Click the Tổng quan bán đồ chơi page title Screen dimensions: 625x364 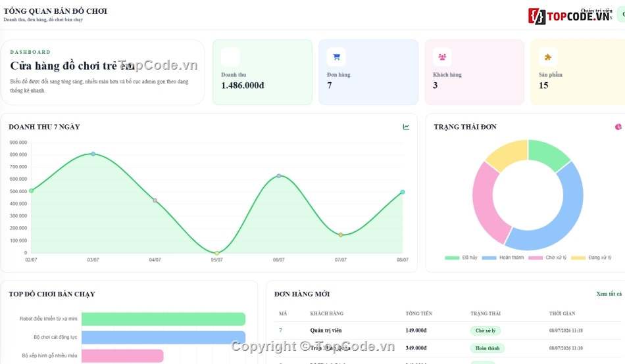pyautogui.click(x=55, y=11)
